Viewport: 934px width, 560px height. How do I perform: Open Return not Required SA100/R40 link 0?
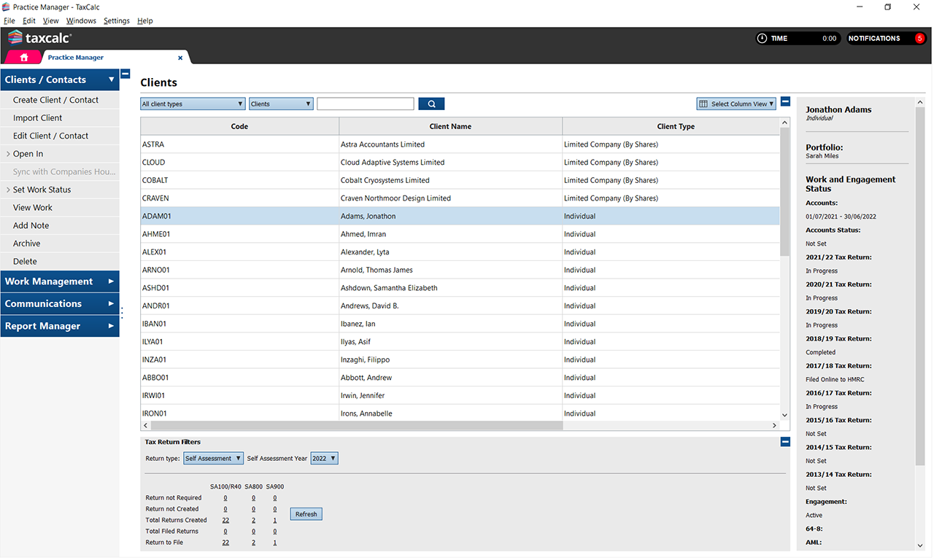225,498
